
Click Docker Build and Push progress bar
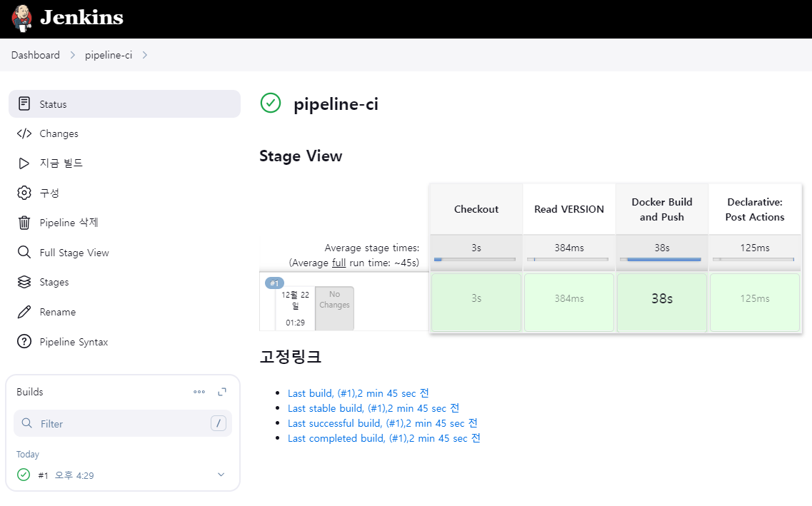point(661,259)
